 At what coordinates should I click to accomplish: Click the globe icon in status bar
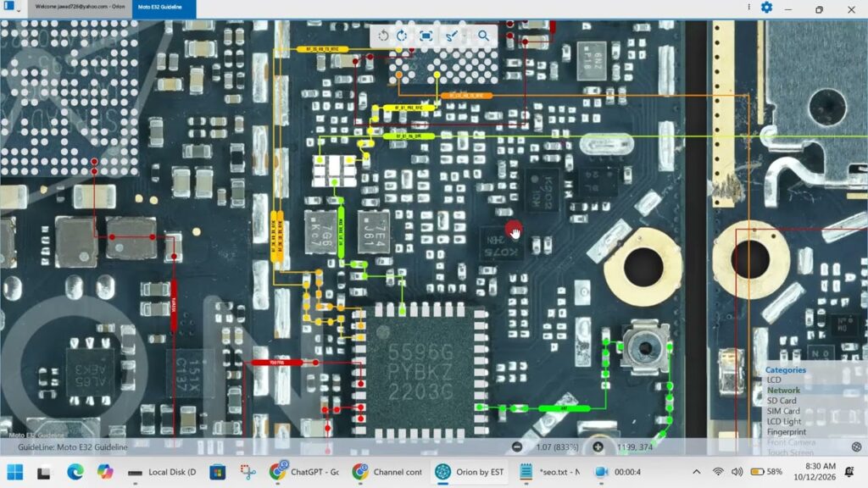coord(856,446)
